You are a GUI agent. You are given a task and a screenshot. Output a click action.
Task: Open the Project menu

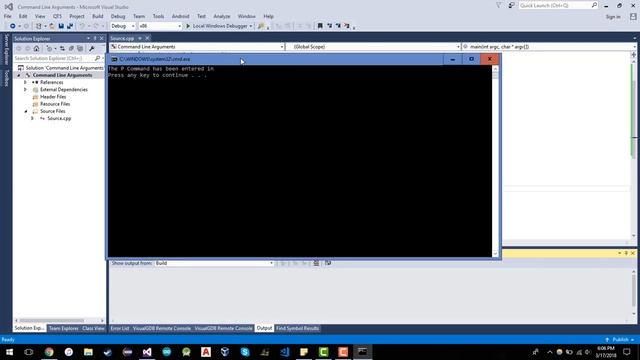tap(77, 16)
